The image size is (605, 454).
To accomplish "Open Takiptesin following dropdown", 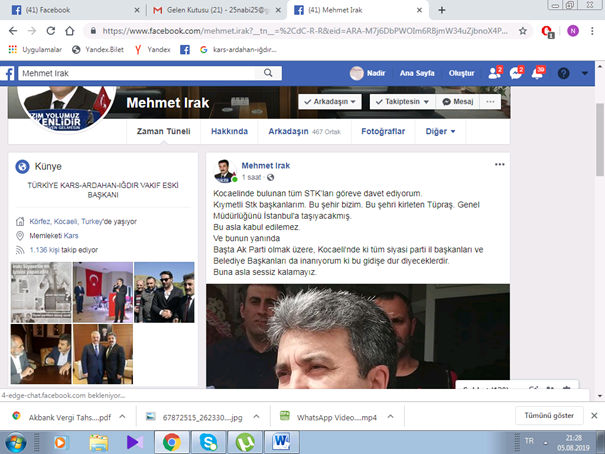I will (x=402, y=101).
